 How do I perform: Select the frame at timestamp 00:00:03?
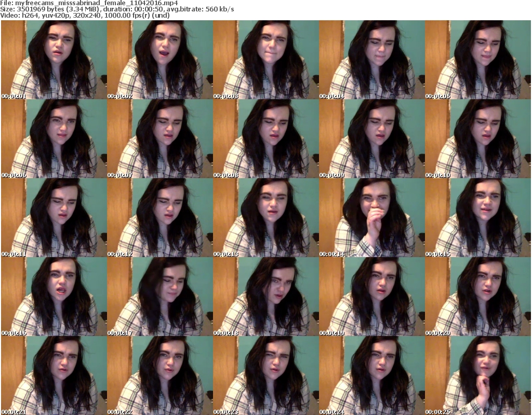pyautogui.click(x=265, y=60)
